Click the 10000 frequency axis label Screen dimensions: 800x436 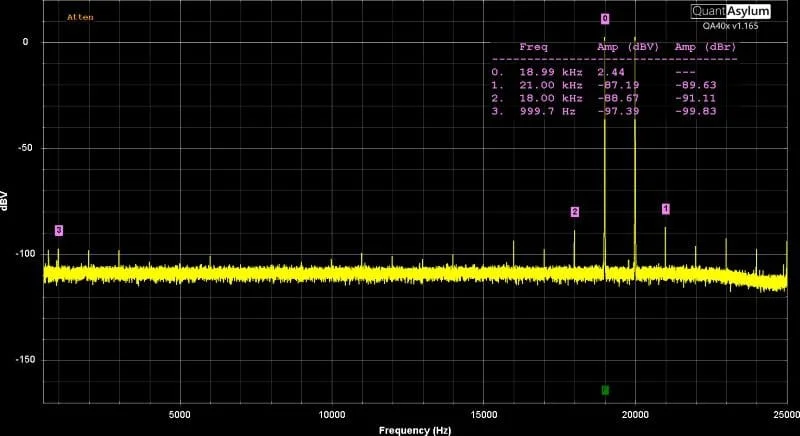click(332, 415)
